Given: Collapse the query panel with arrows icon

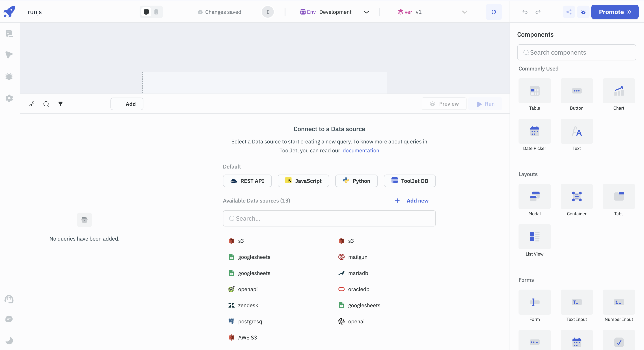Looking at the screenshot, I should click(32, 104).
